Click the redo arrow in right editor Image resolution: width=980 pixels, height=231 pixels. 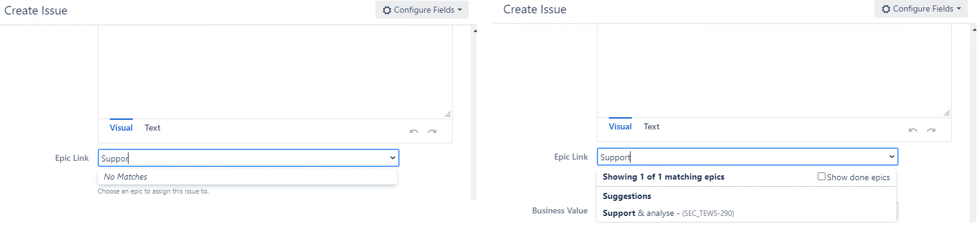tap(931, 130)
